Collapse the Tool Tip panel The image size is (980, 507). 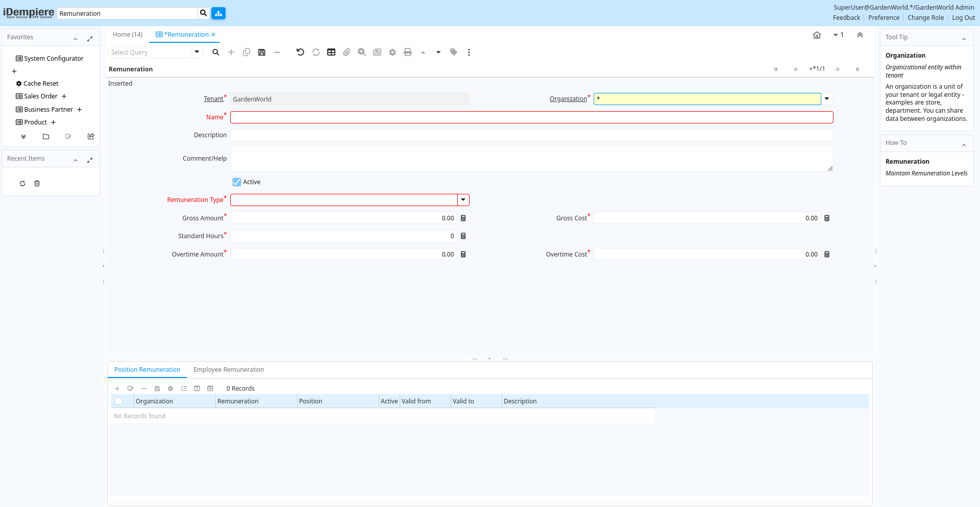click(x=964, y=38)
